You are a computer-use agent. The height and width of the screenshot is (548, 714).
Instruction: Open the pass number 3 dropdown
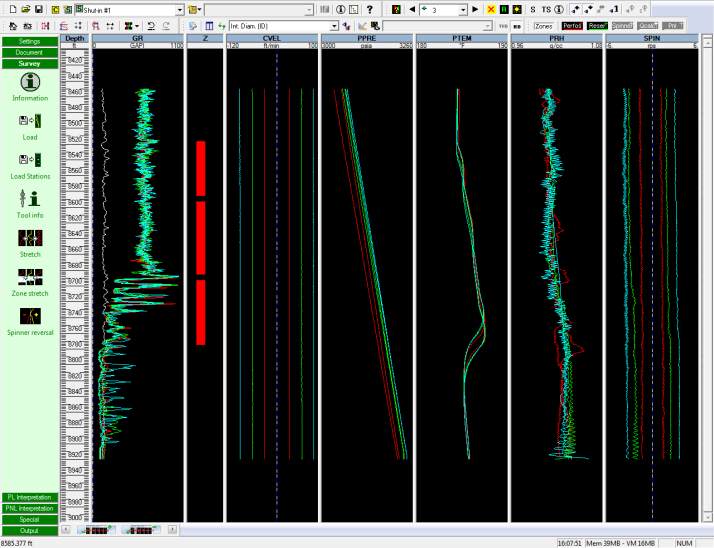(x=463, y=10)
